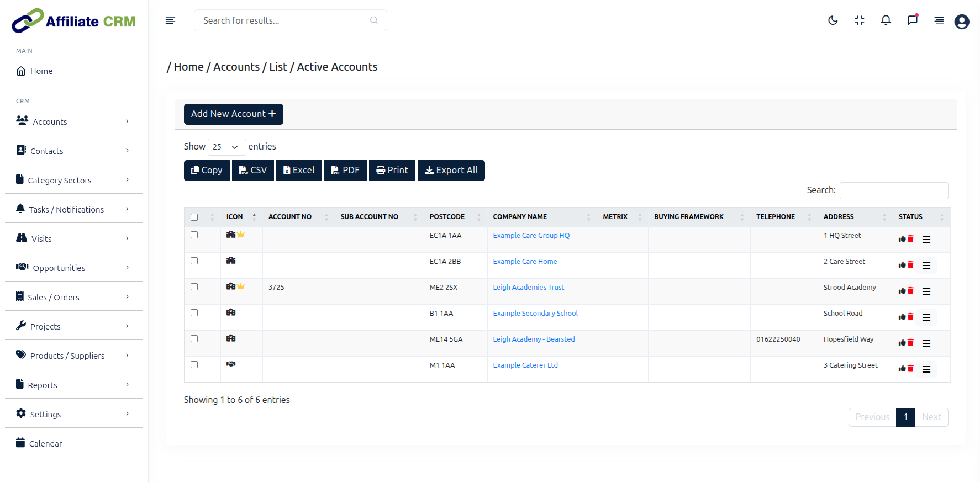980x483 pixels.
Task: Sort table by Postcode column
Action: point(455,217)
